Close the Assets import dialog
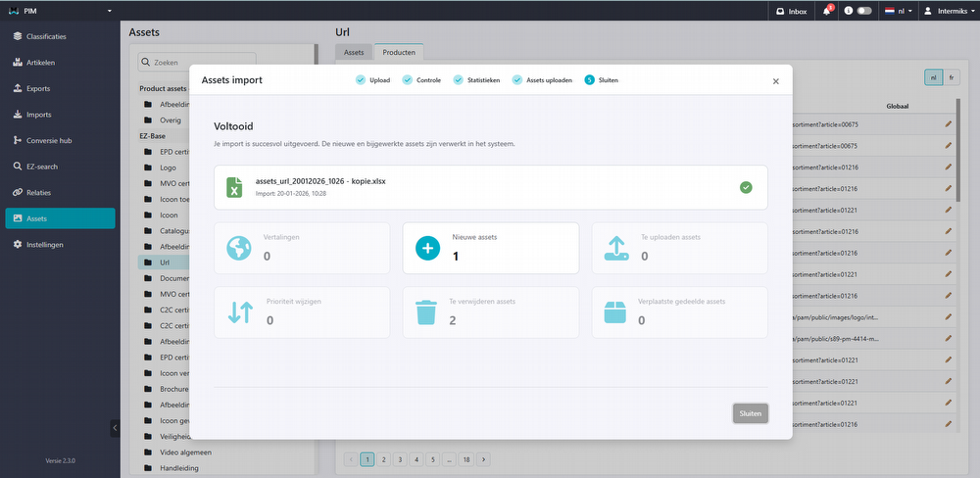Screen dimensions: 980x478 pos(775,81)
